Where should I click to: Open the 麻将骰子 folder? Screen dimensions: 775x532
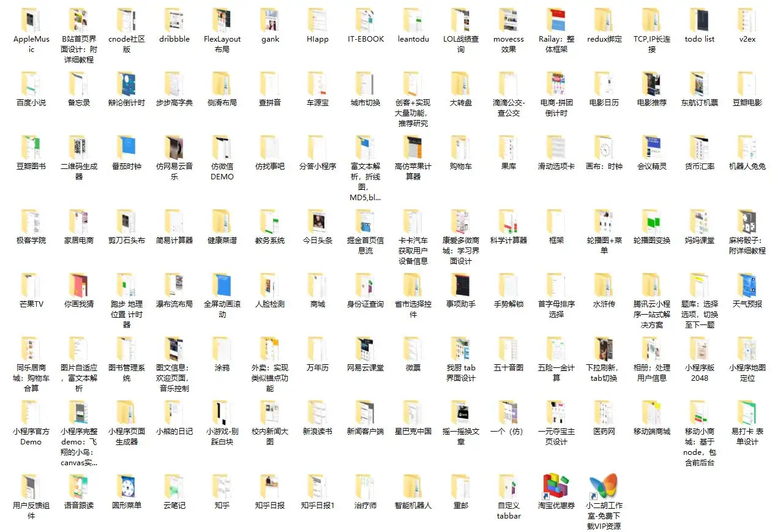[747, 221]
